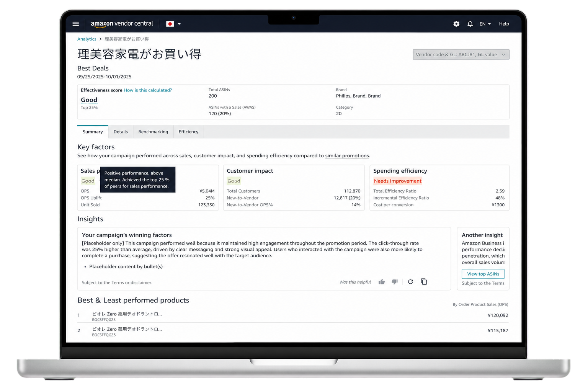Viewport: 588px width, 392px height.
Task: Open the settings gear icon
Action: coord(456,24)
